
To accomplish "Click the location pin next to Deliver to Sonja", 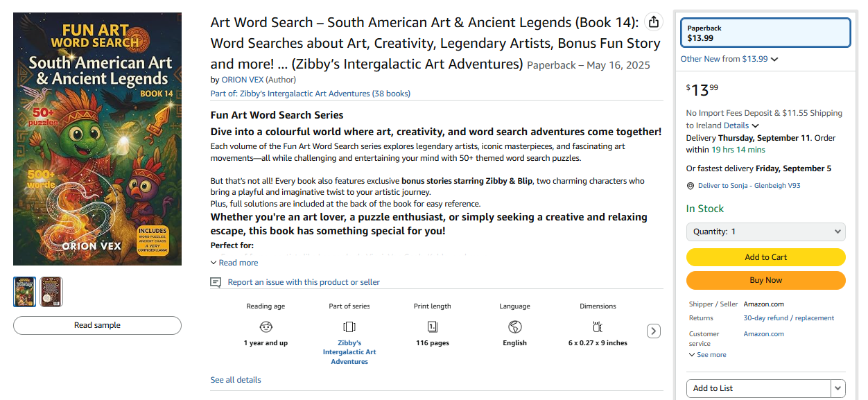I will click(690, 186).
